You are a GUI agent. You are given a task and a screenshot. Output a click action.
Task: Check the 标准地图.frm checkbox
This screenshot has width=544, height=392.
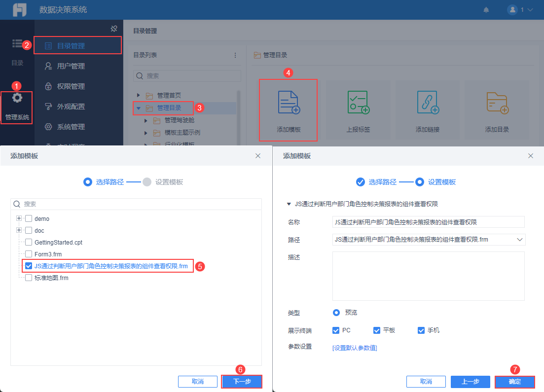coord(29,278)
